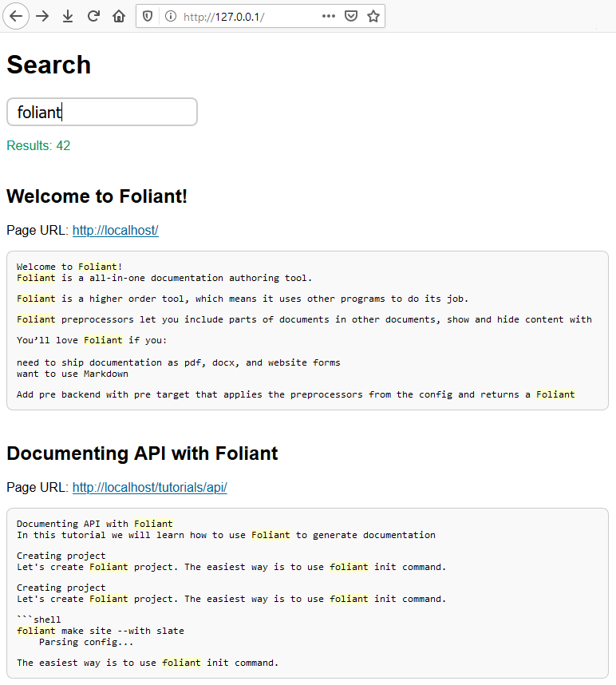The image size is (616, 685).
Task: Click the 'Results: 42' count text
Action: (38, 145)
